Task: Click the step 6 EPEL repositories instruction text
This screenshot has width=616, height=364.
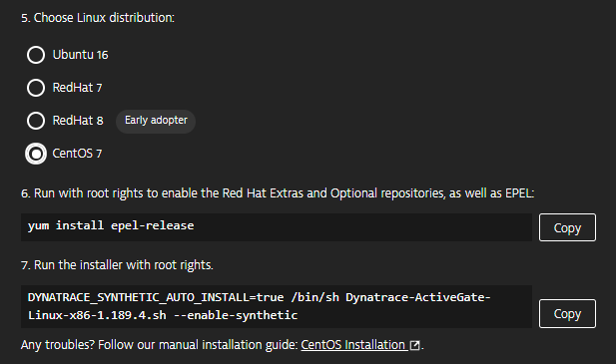Action: pyautogui.click(x=278, y=193)
